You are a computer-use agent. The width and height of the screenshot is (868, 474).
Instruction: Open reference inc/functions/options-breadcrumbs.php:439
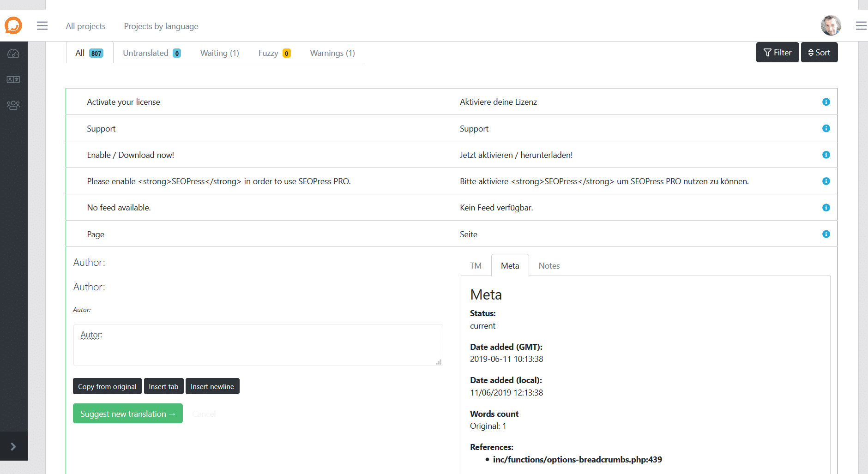577,460
